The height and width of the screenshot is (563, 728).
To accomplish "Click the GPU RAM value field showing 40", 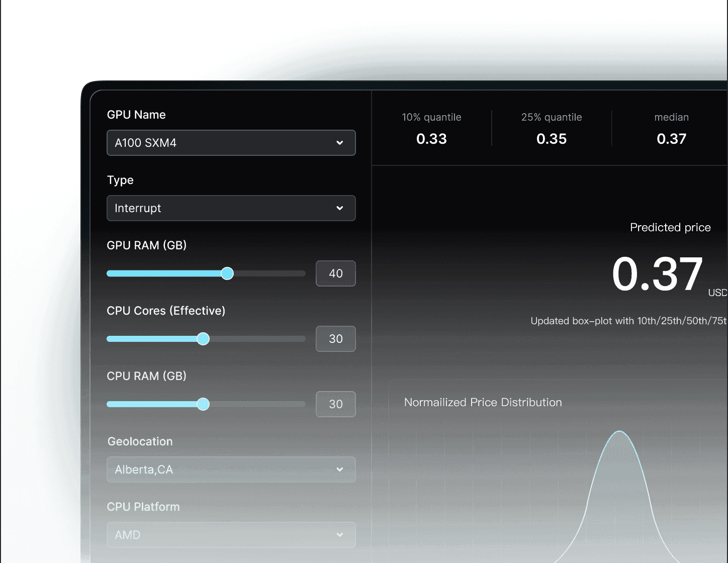I will 336,273.
